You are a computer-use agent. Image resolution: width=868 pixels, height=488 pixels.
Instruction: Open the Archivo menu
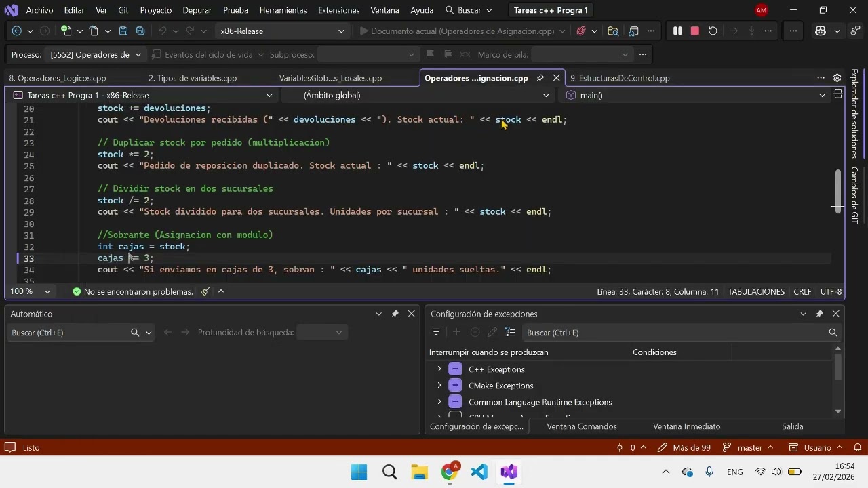click(39, 10)
